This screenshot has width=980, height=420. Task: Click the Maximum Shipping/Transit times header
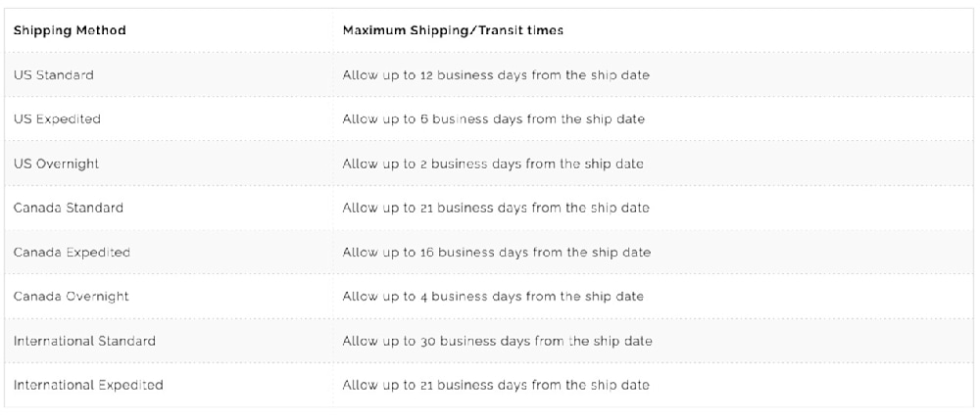[x=453, y=30]
